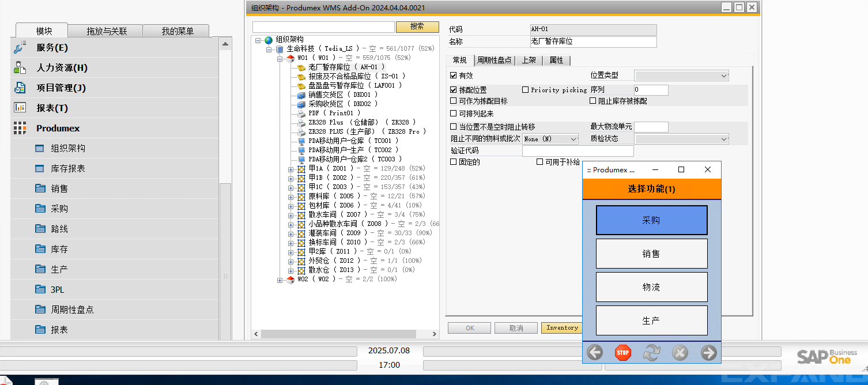Viewport: 868px width, 385px height.
Task: Click the red STOP icon
Action: (x=623, y=353)
